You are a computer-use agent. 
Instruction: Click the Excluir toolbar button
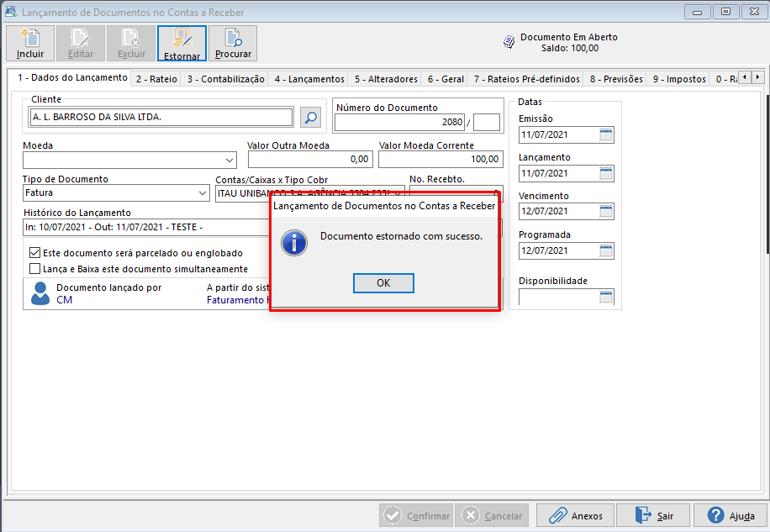(131, 44)
